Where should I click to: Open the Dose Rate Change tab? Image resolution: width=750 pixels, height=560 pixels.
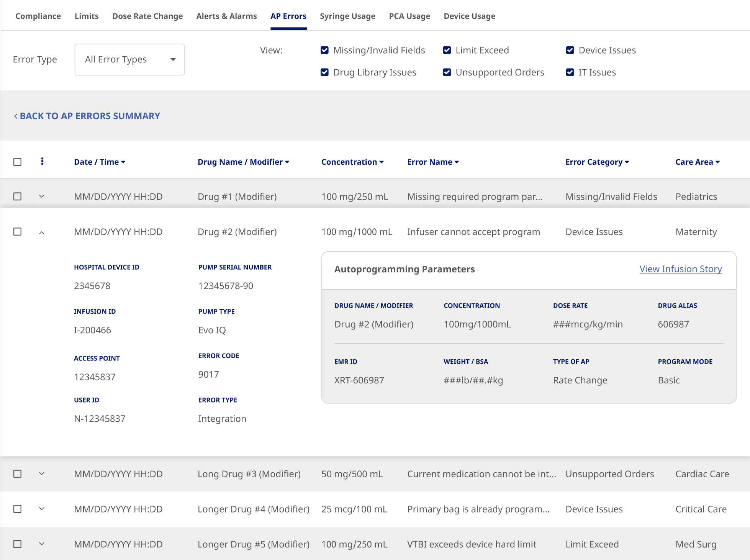coord(147,16)
